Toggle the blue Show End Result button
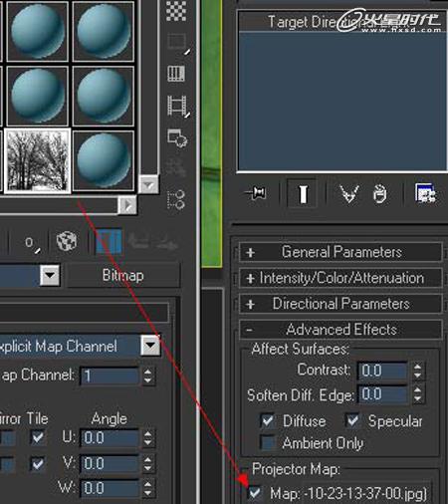This screenshot has width=448, height=504. point(109,242)
